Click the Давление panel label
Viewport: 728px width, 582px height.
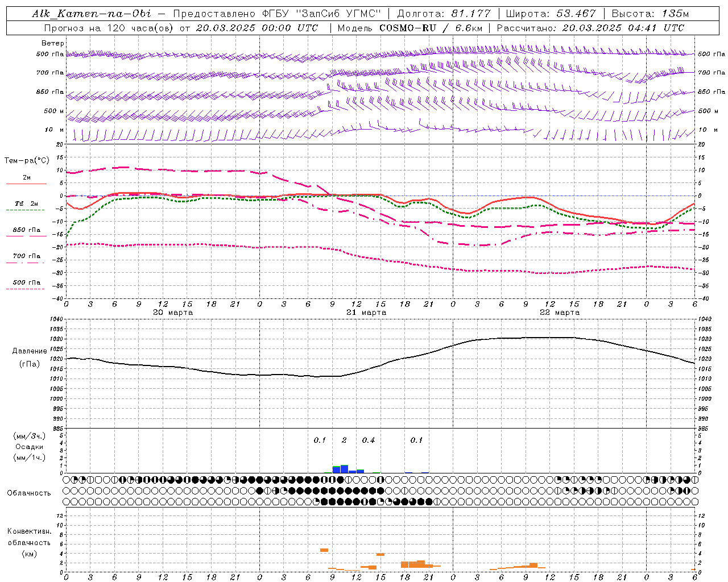tap(30, 351)
